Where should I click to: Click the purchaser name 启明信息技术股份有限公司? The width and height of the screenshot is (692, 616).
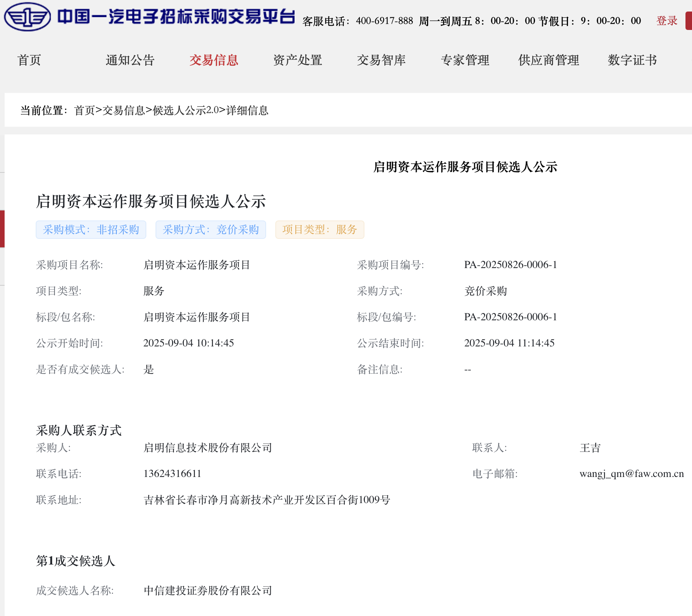coord(208,448)
